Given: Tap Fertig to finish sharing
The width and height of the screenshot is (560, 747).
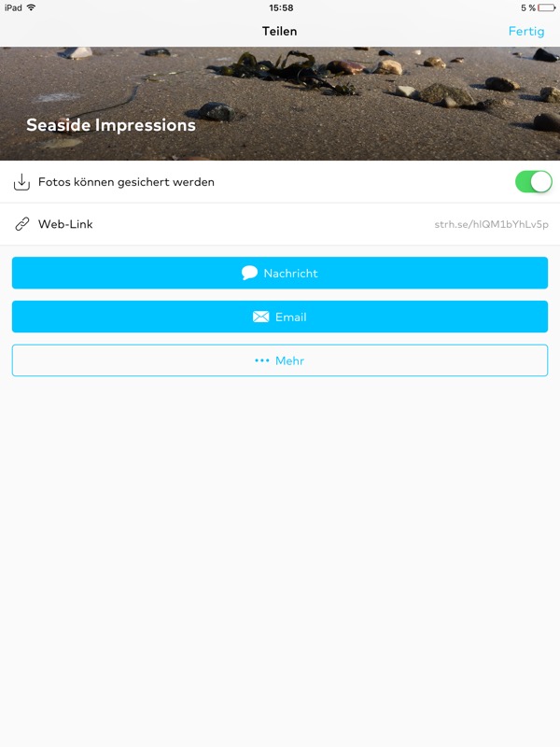Looking at the screenshot, I should point(525,31).
